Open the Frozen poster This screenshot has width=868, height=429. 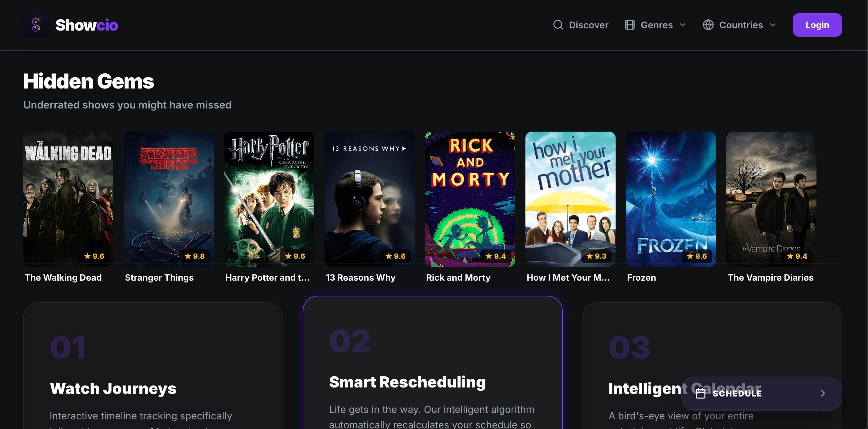click(x=671, y=199)
